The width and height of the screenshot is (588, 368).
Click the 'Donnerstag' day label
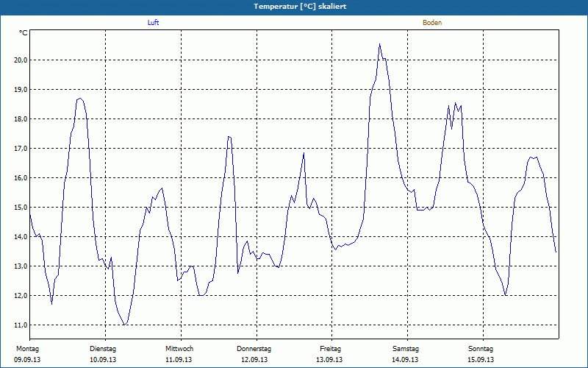[254, 349]
